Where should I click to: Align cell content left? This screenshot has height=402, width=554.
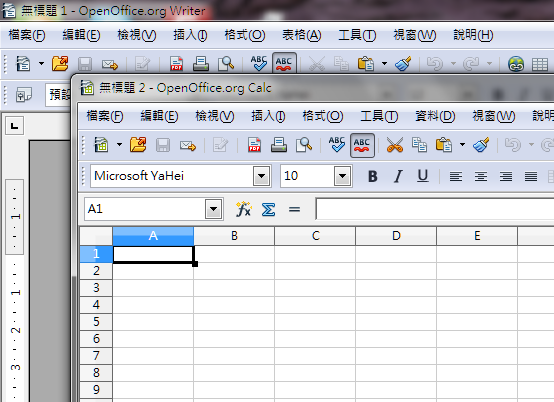tap(456, 176)
